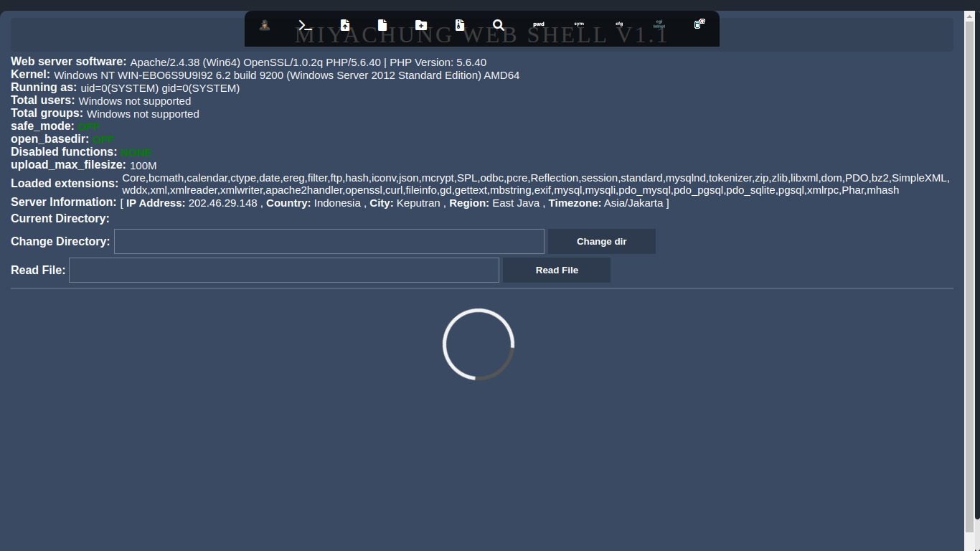
Task: Click the Keputran city value
Action: click(419, 203)
